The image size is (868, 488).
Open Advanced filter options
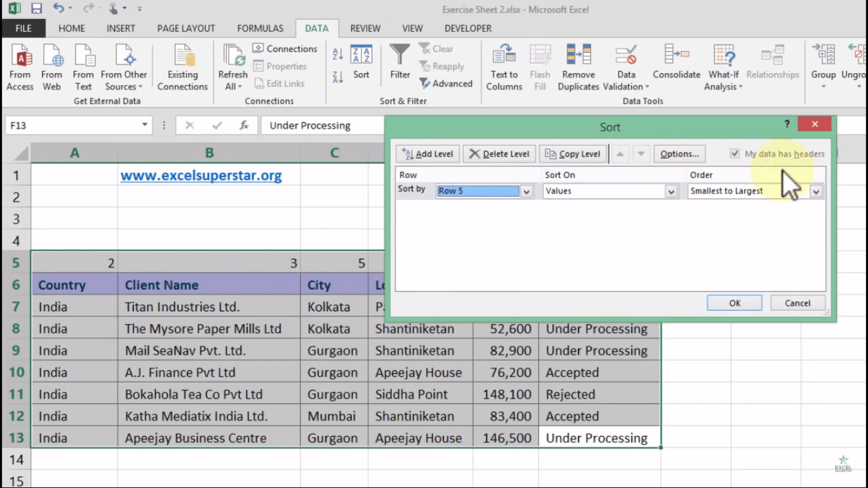tap(447, 83)
